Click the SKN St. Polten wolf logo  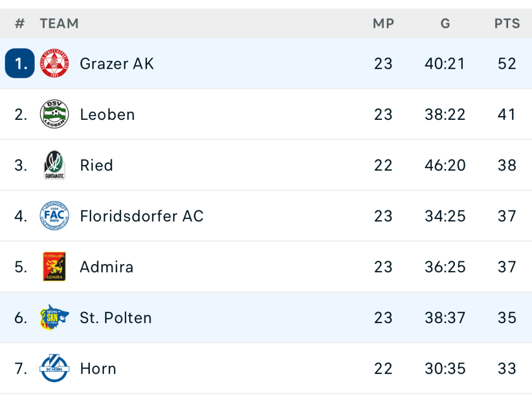[54, 318]
